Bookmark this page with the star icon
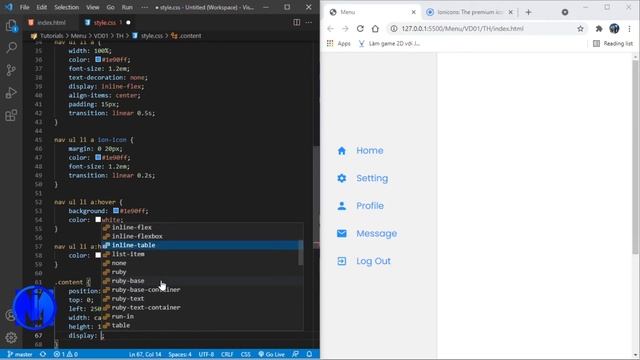 pyautogui.click(x=580, y=29)
